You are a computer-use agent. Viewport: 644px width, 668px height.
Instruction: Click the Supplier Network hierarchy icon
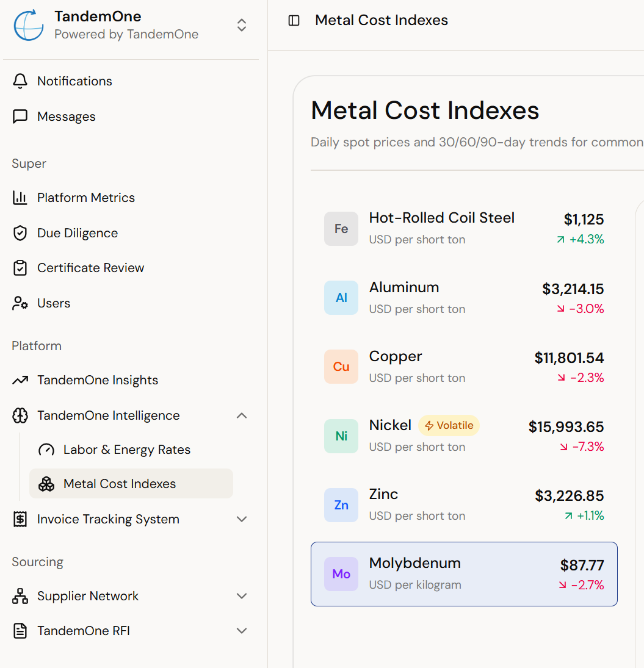[20, 596]
